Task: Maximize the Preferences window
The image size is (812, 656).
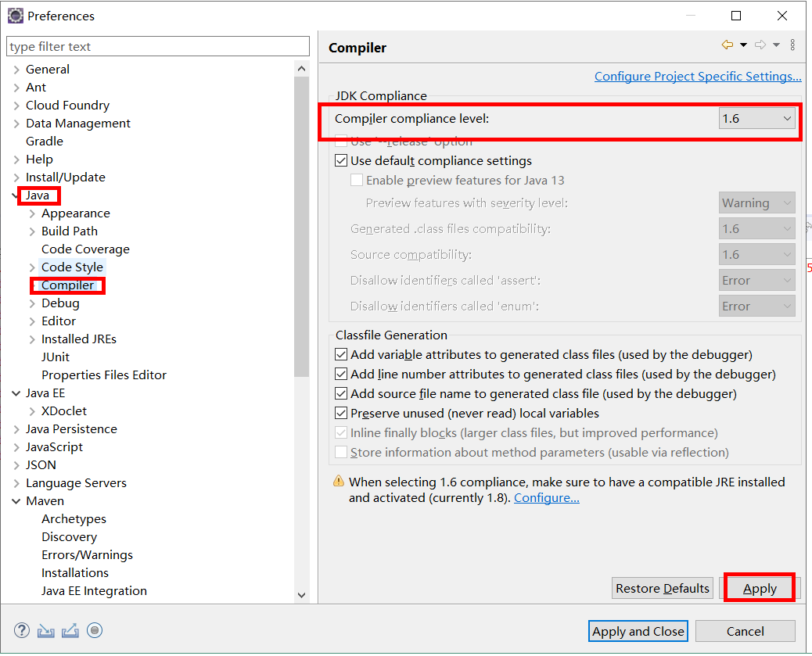Action: click(x=736, y=16)
